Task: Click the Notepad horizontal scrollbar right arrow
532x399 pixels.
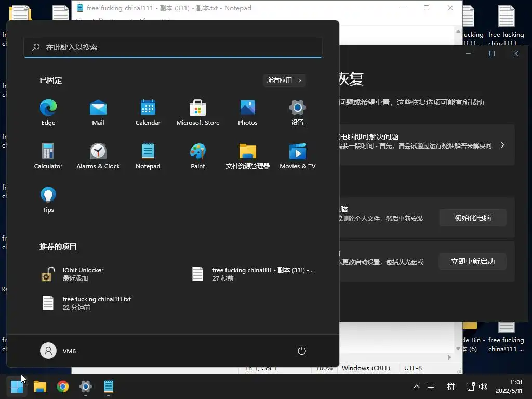Action: point(449,357)
